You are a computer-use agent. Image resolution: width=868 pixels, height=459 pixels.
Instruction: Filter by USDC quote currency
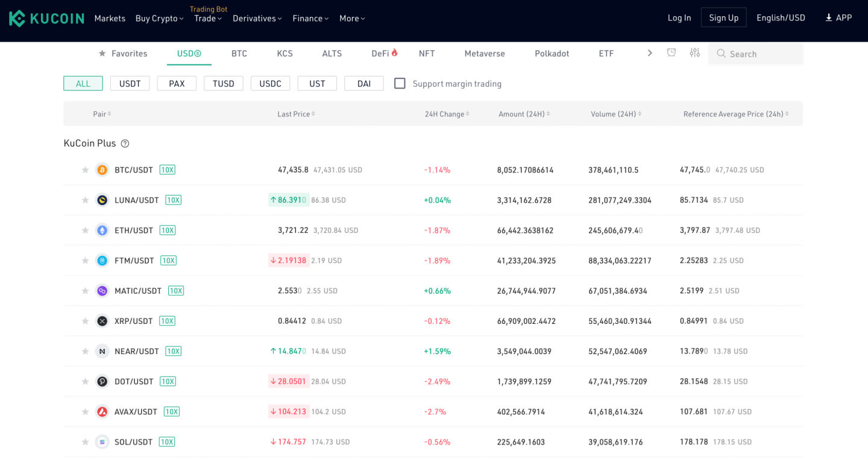tap(270, 83)
